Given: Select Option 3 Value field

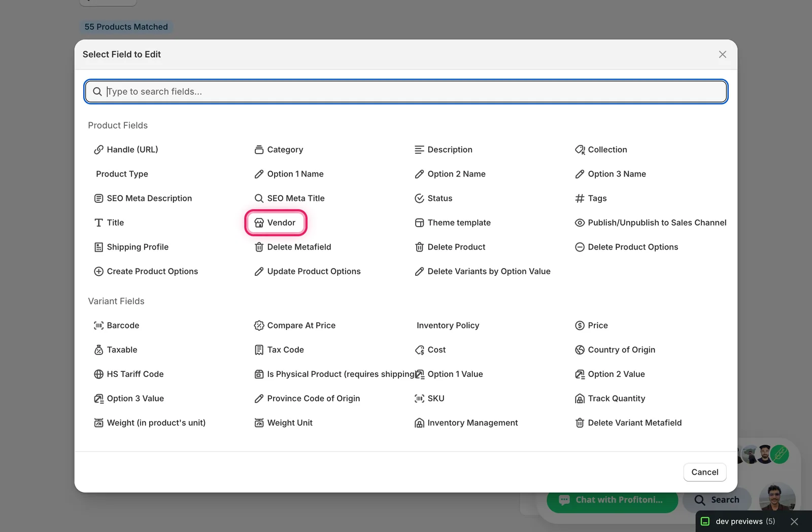Looking at the screenshot, I should [x=129, y=399].
